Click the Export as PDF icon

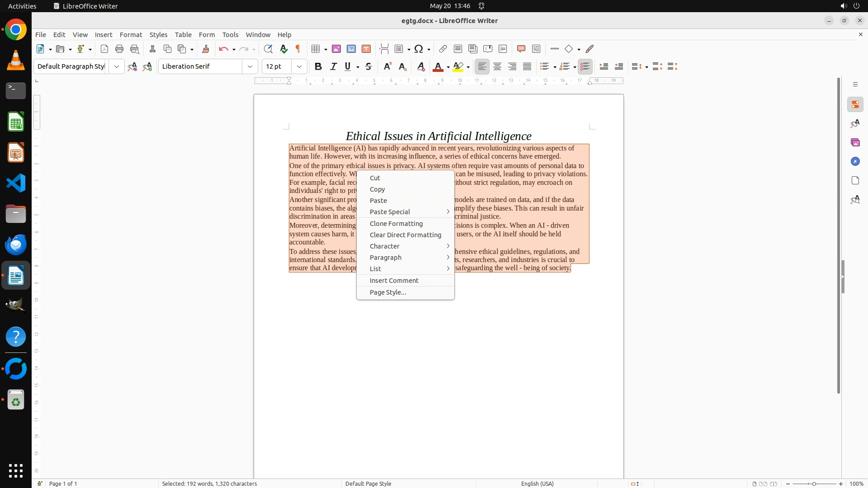coord(104,49)
